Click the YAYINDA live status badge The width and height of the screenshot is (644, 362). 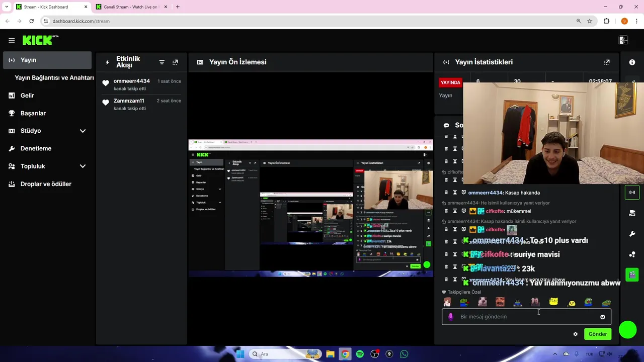450,82
